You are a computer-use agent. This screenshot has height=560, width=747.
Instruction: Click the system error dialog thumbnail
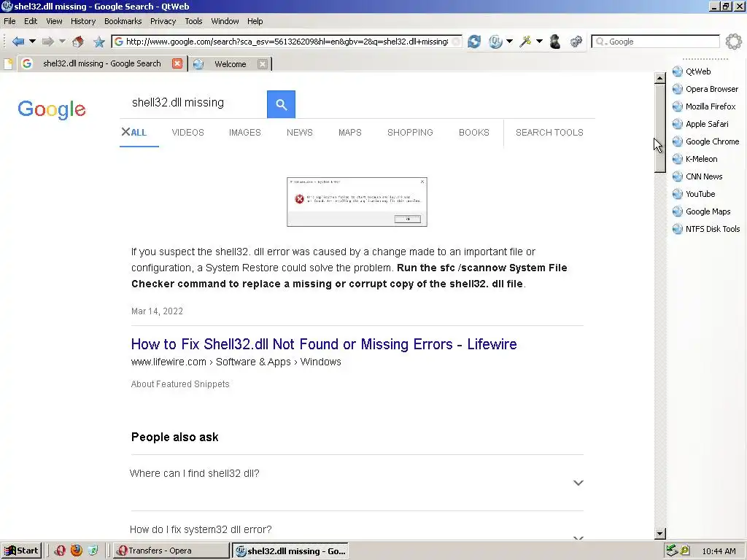click(357, 202)
